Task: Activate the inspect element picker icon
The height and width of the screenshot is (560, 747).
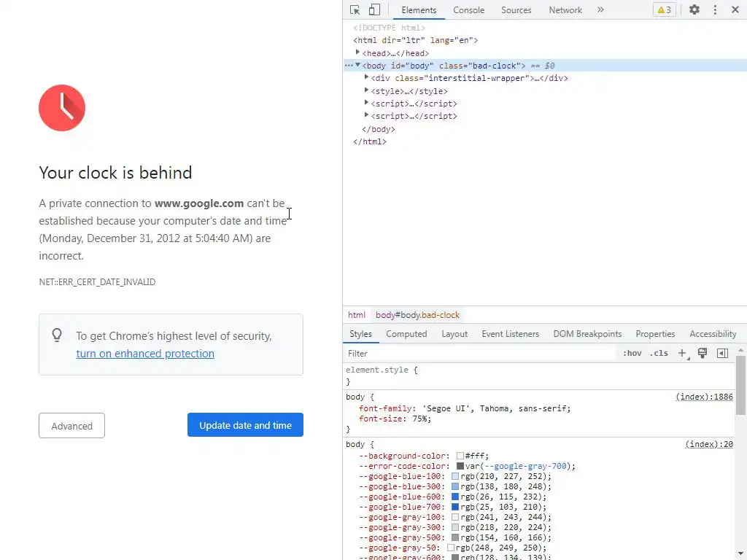Action: tap(355, 9)
